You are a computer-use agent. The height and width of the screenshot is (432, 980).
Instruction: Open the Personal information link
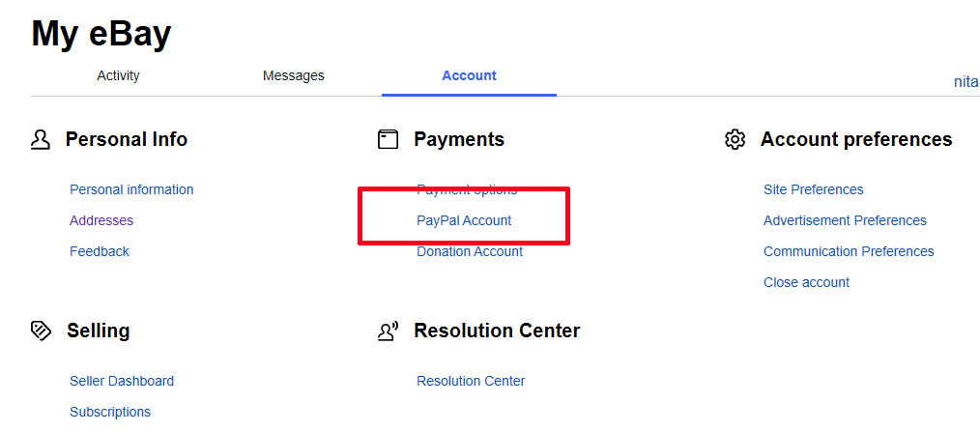(131, 189)
